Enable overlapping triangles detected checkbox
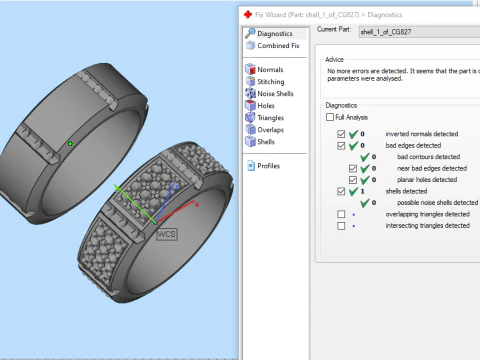Image resolution: width=480 pixels, height=360 pixels. pos(341,214)
